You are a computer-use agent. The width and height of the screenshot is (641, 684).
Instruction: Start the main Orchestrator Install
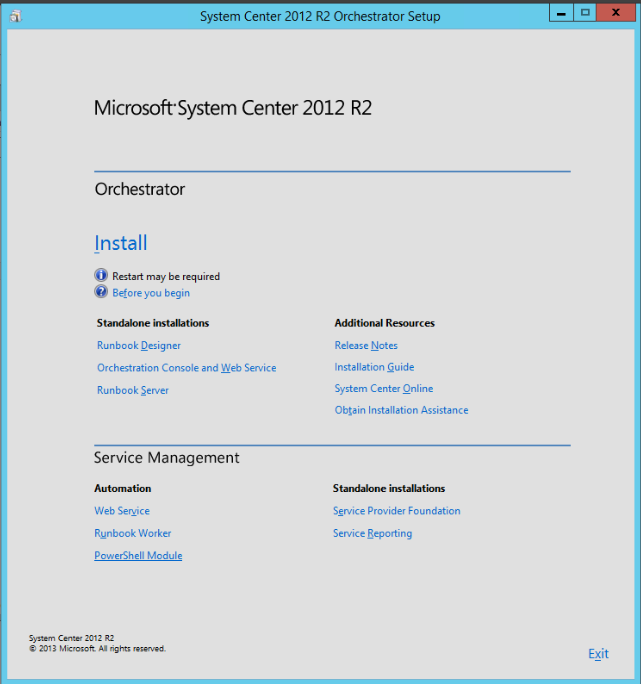(120, 243)
